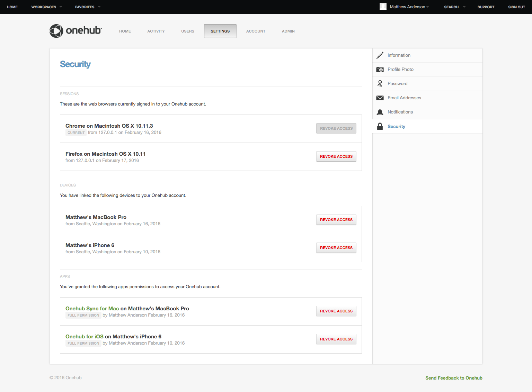Switch to the Account tab
This screenshot has width=532, height=392.
click(256, 31)
